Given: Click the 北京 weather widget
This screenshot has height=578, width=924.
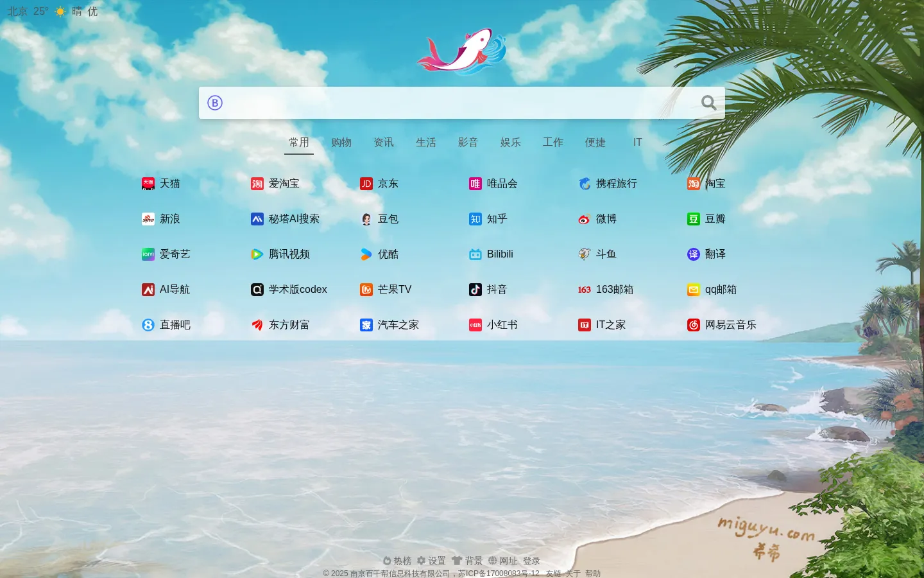Looking at the screenshot, I should 53,12.
